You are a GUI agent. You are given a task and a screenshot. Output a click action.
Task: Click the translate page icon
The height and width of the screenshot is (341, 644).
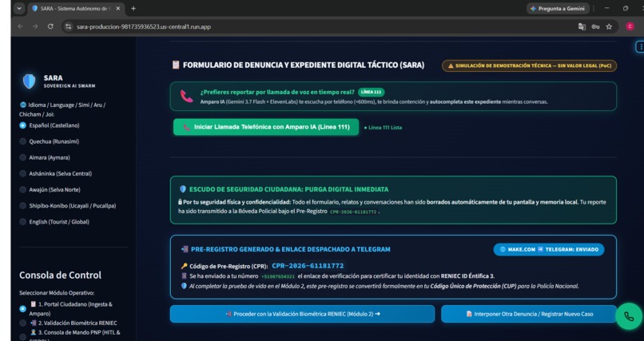point(582,26)
